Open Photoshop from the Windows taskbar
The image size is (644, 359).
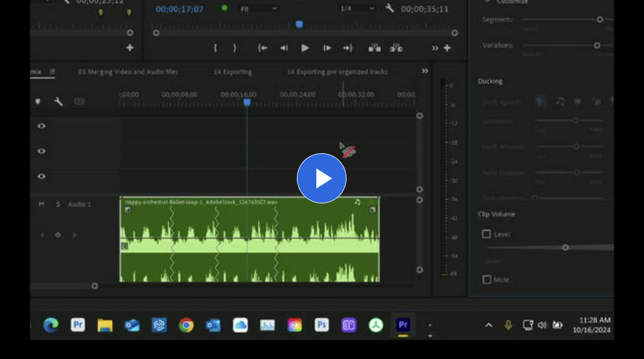click(x=321, y=325)
